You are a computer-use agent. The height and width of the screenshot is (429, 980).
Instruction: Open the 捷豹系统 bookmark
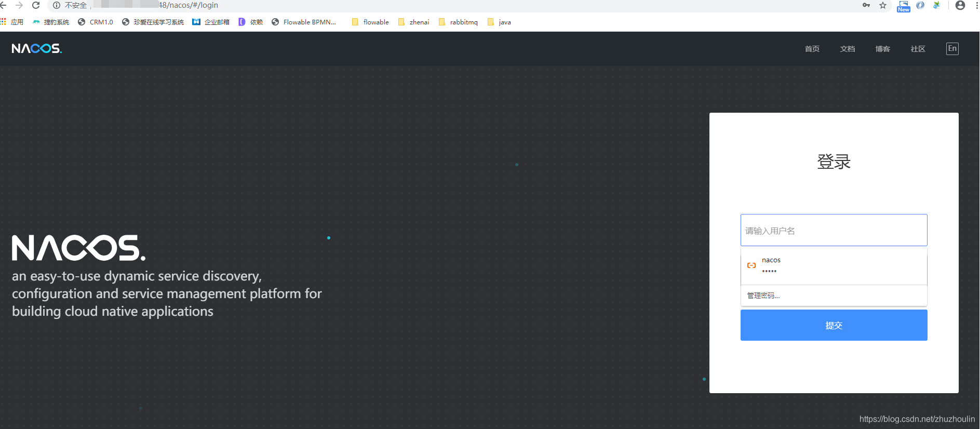(x=51, y=22)
